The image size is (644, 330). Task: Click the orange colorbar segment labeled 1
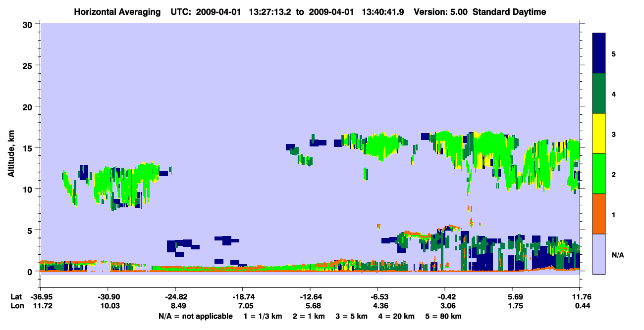599,214
